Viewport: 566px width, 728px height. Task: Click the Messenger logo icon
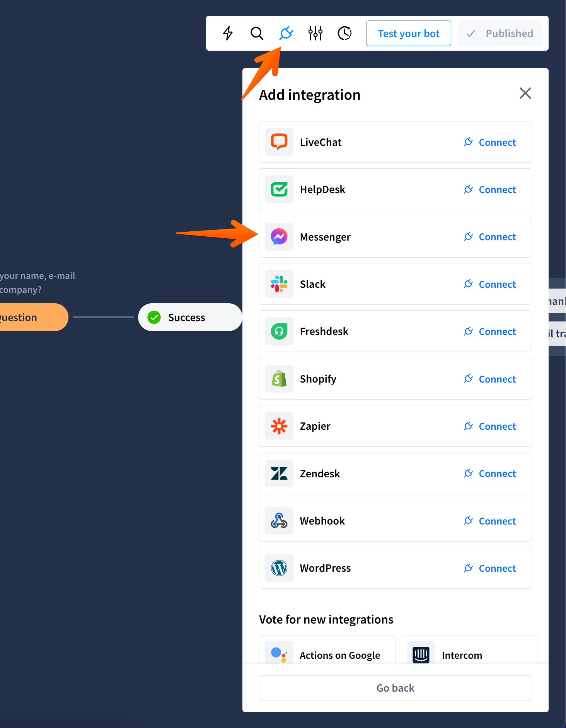[279, 237]
